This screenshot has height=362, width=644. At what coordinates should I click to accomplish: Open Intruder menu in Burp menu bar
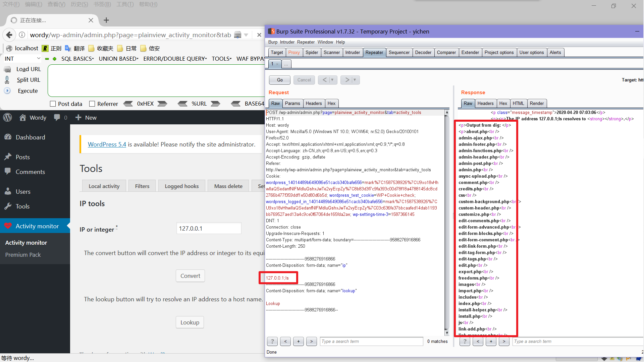point(287,42)
